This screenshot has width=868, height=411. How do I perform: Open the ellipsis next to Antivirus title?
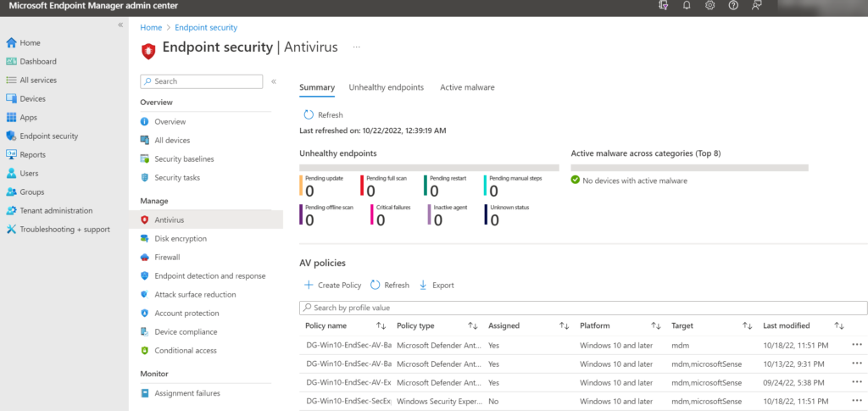357,47
